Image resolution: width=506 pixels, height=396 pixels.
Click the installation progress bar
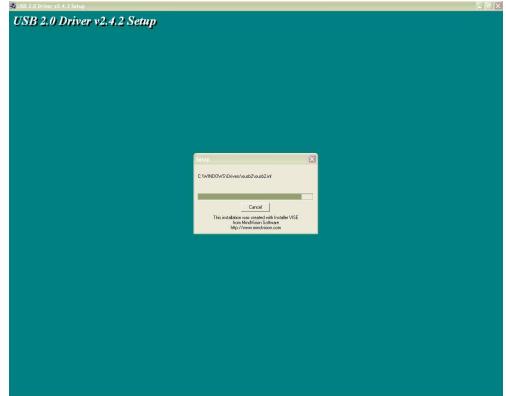tap(255, 197)
